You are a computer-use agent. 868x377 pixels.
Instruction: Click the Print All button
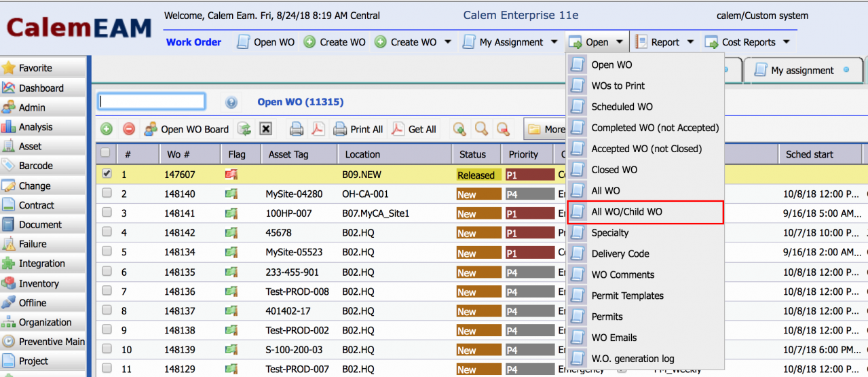tap(358, 129)
